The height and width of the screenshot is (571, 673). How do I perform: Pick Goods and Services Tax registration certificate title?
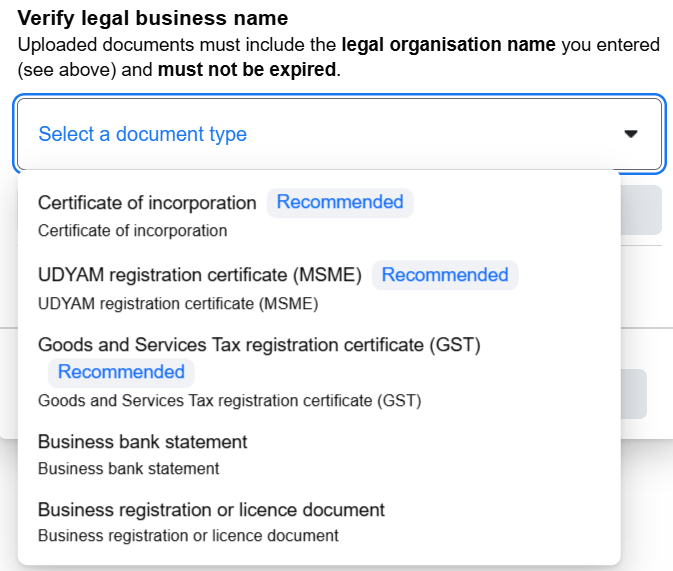[260, 345]
